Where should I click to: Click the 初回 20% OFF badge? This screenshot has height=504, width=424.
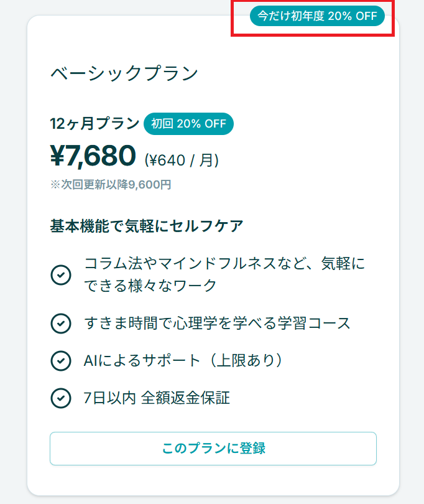point(188,124)
